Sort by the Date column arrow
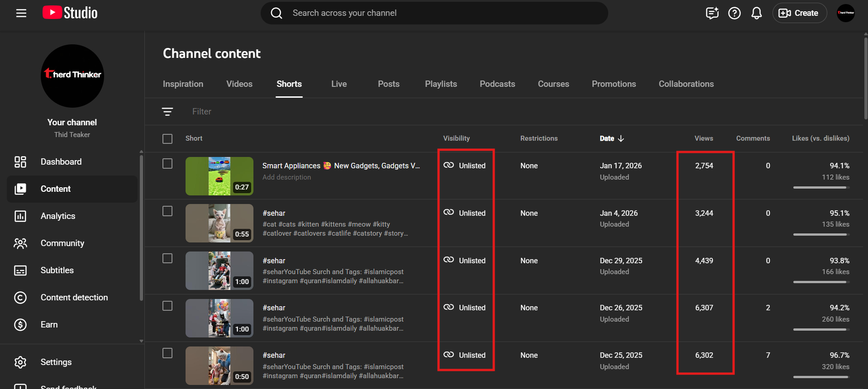868x389 pixels. click(x=621, y=138)
